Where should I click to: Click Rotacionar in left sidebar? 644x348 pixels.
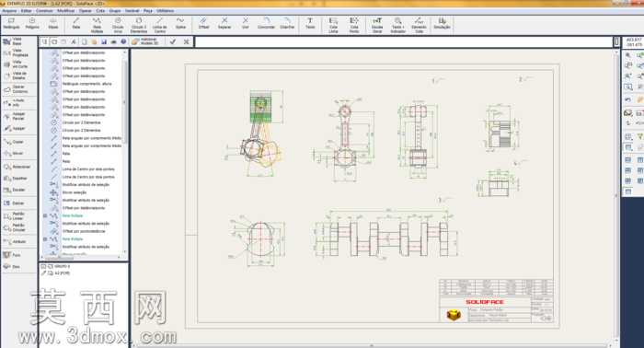(x=17, y=167)
